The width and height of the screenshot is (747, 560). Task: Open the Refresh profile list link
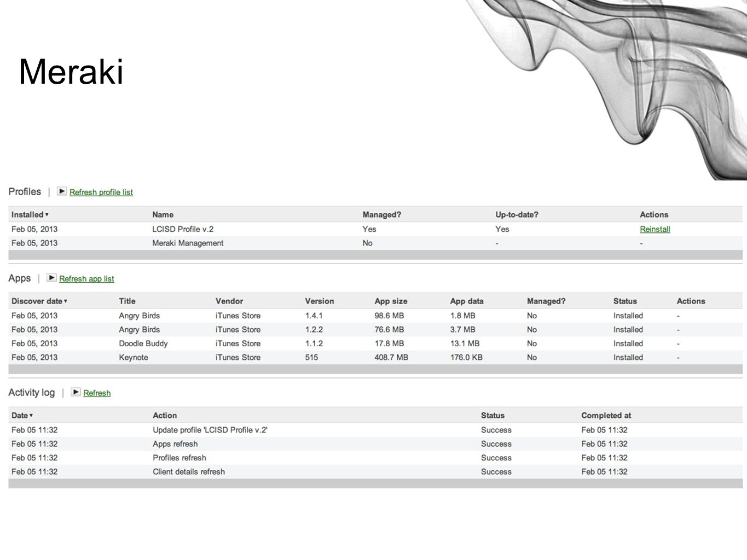click(101, 192)
